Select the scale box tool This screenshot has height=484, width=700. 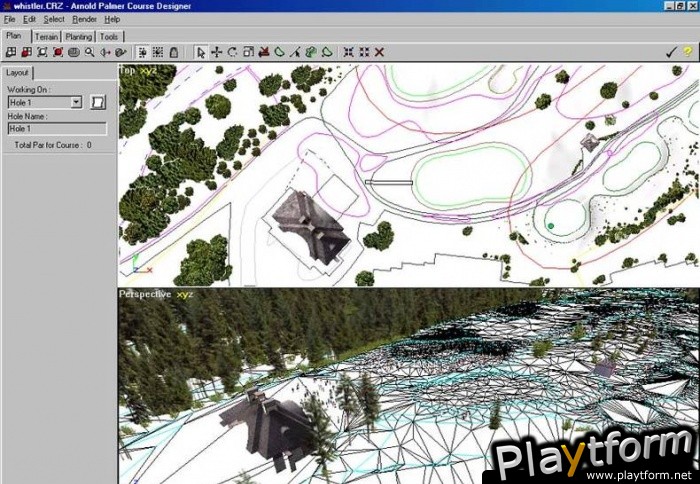coord(248,52)
